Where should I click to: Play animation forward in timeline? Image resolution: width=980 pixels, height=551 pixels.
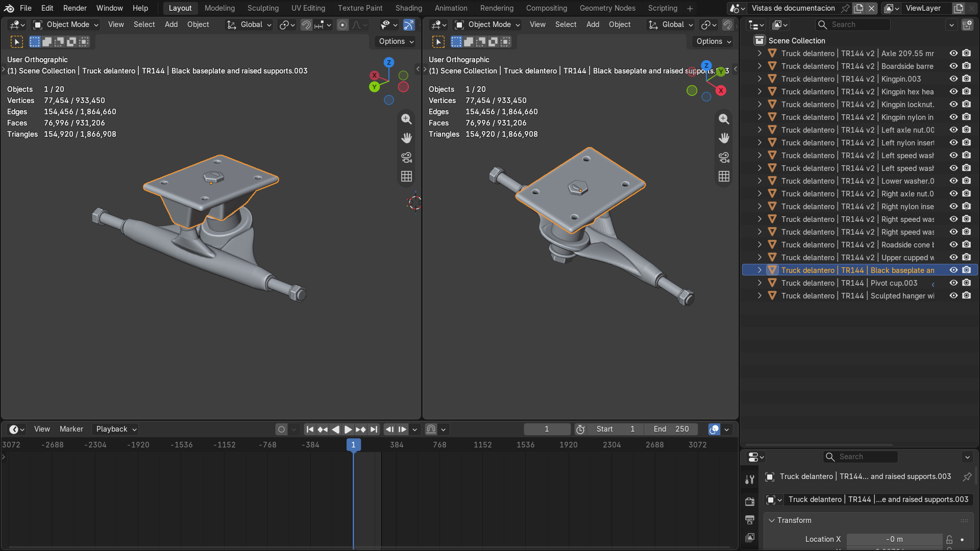tap(348, 430)
